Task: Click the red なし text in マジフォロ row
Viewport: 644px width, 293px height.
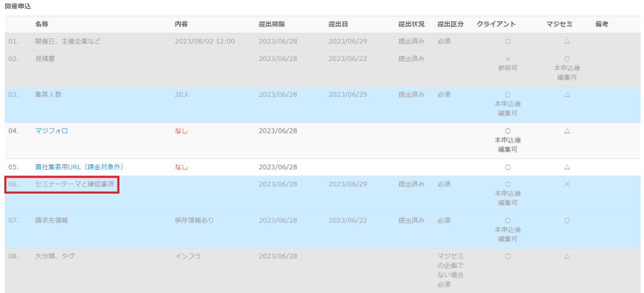Action: [x=181, y=131]
